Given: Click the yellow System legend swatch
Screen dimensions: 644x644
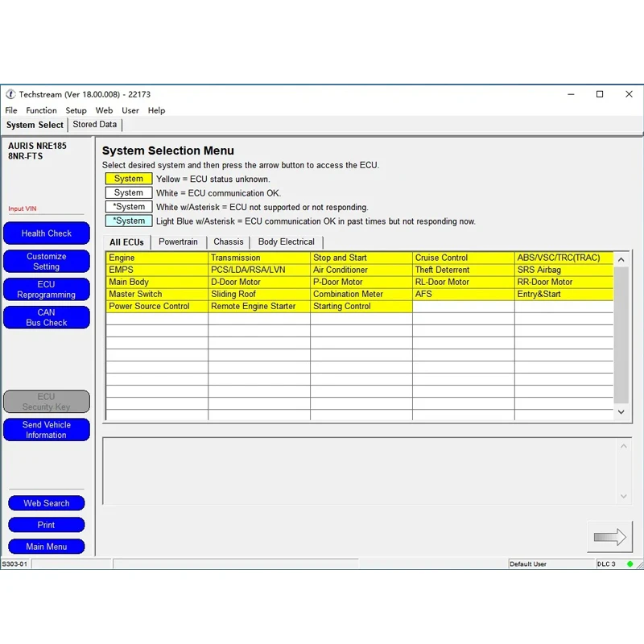Looking at the screenshot, I should pos(129,179).
